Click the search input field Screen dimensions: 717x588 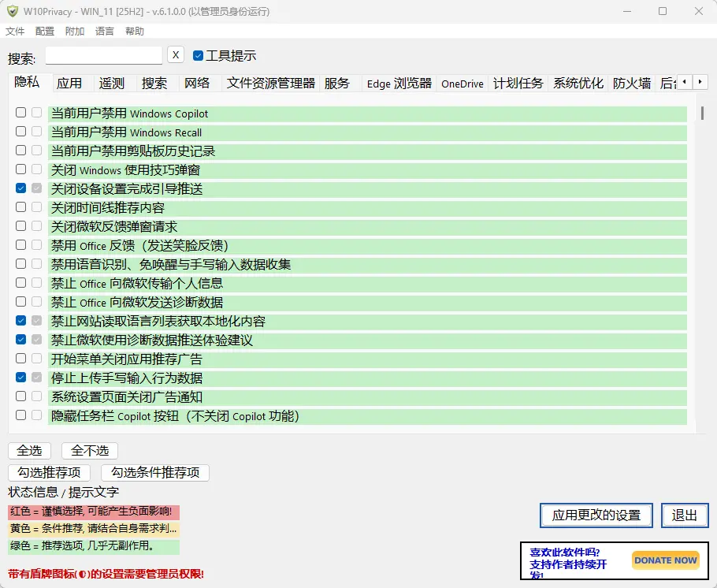[104, 55]
